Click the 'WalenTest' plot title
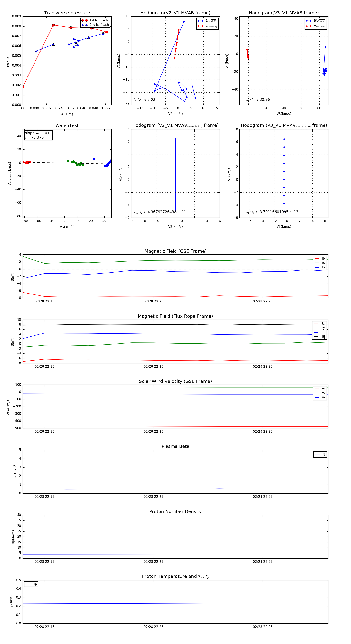The image size is (351, 644). [67, 125]
